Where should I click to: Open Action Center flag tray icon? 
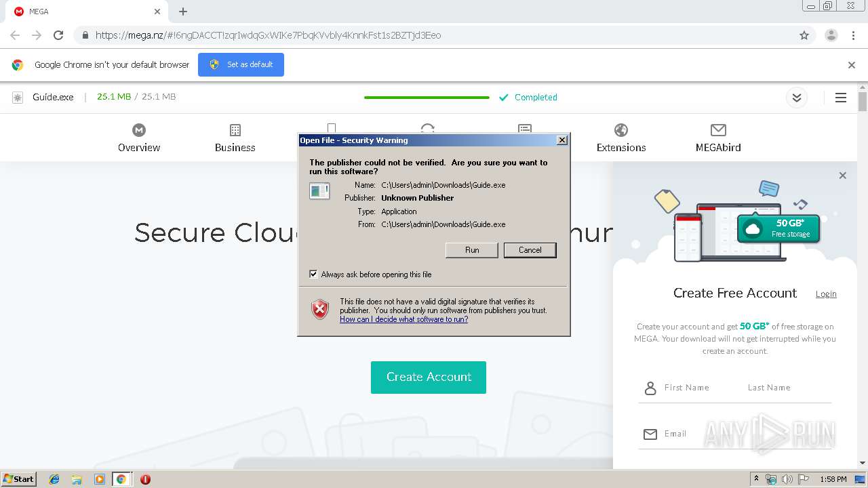point(804,479)
